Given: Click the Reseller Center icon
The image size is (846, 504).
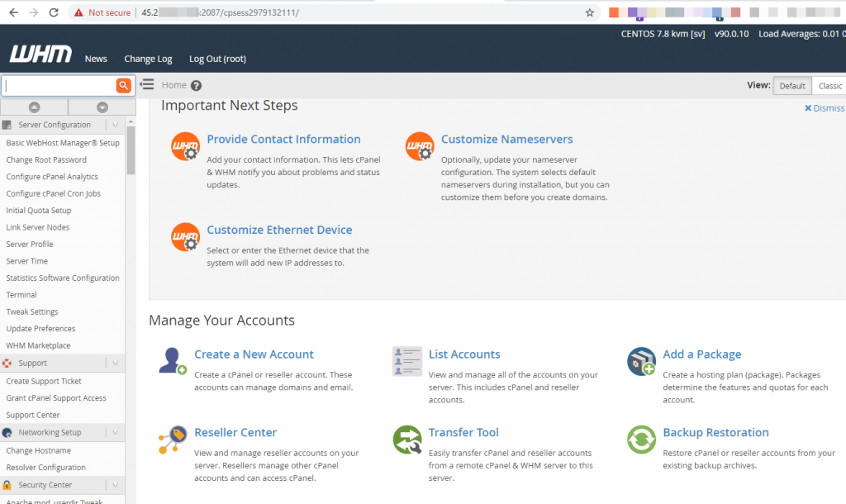Looking at the screenshot, I should pos(173,440).
